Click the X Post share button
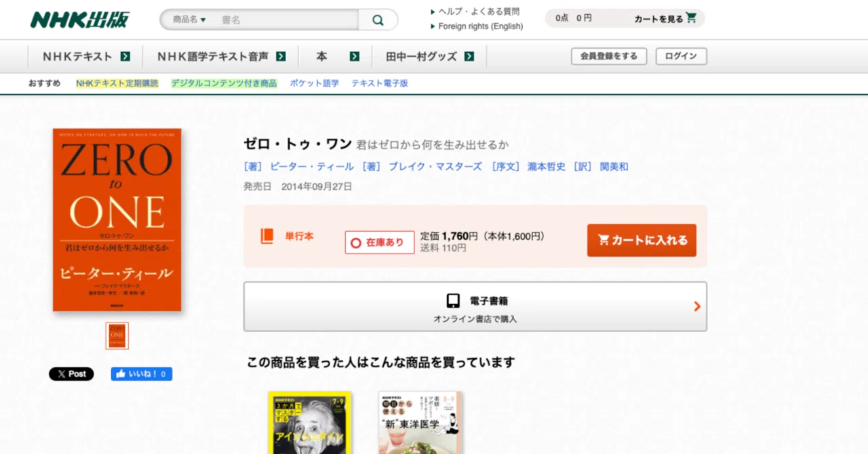Screen dimensions: 868x454 (71, 374)
